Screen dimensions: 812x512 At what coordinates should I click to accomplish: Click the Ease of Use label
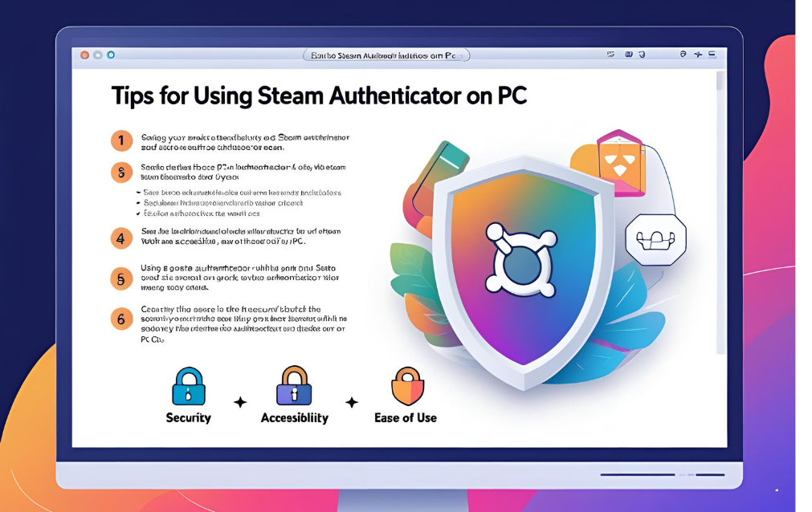pyautogui.click(x=406, y=418)
